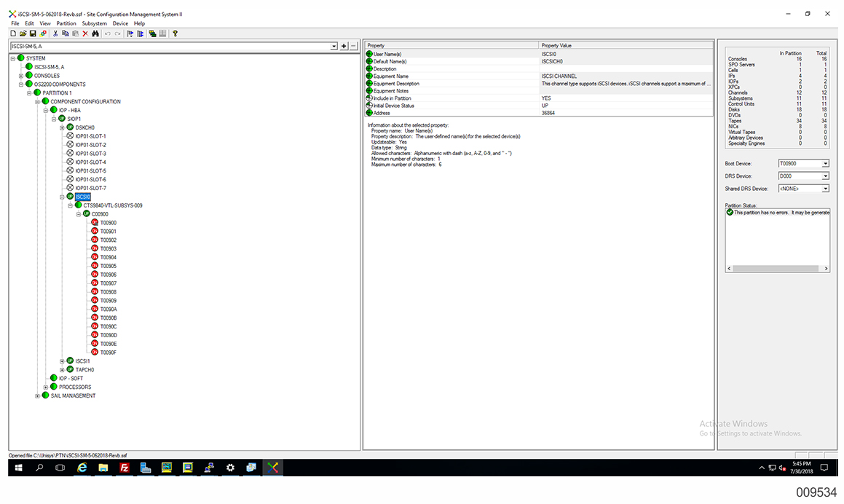
Task: Click the first blue flag toolbar icon
Action: 130,34
